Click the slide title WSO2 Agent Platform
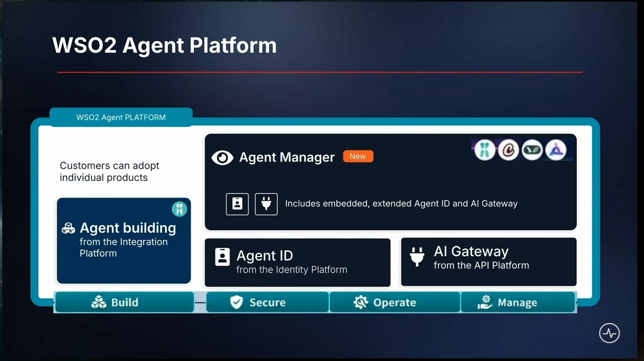 165,45
